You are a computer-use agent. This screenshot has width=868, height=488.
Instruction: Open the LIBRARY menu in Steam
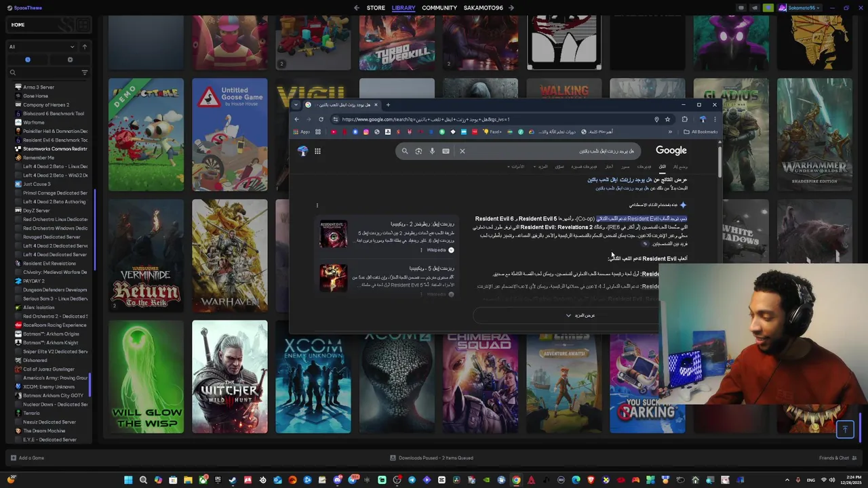[403, 8]
